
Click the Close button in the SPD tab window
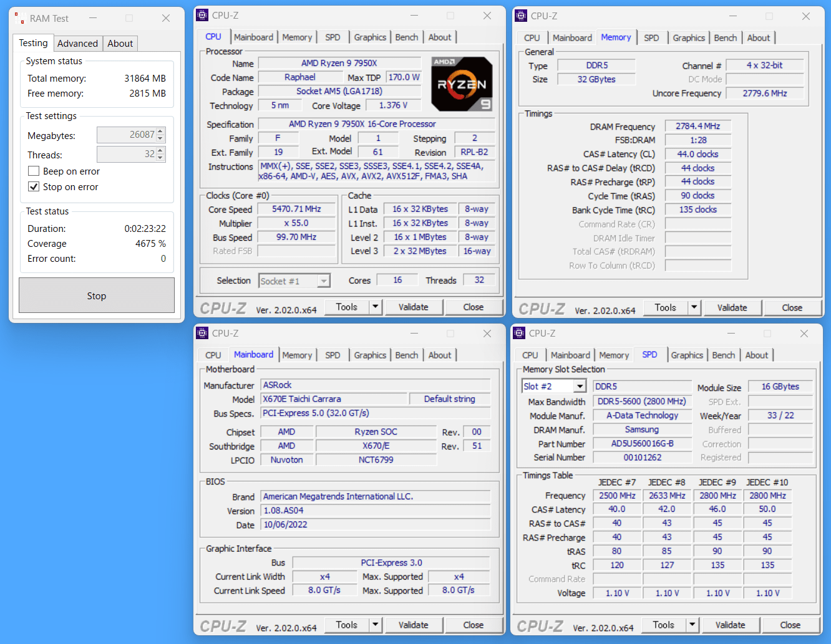[790, 625]
